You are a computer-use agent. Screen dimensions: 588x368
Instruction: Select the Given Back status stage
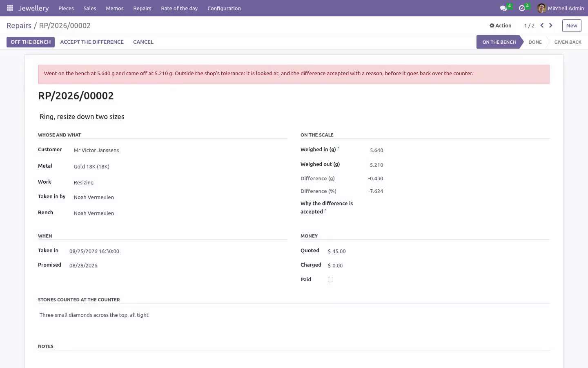(x=568, y=42)
